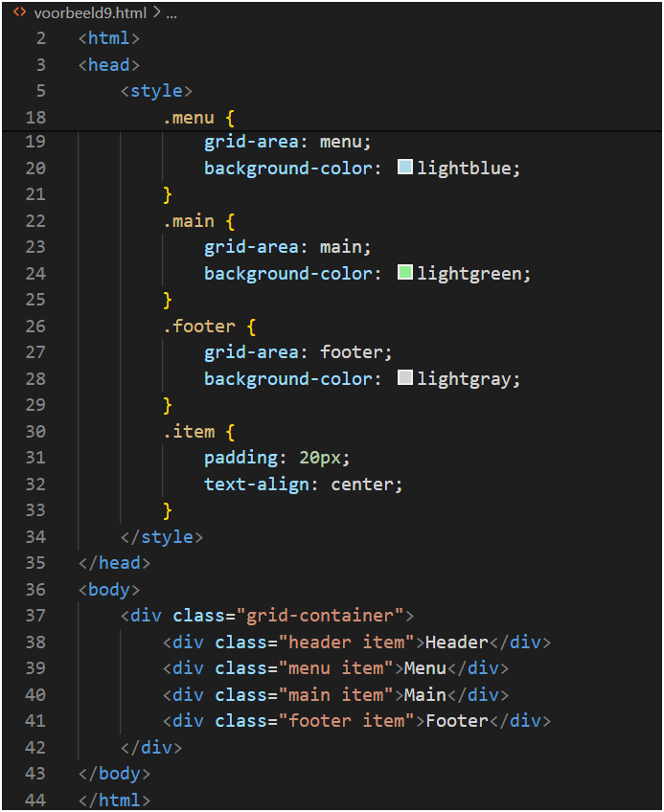Jump to the sticky <style> line
This screenshot has height=812, width=664.
click(156, 91)
